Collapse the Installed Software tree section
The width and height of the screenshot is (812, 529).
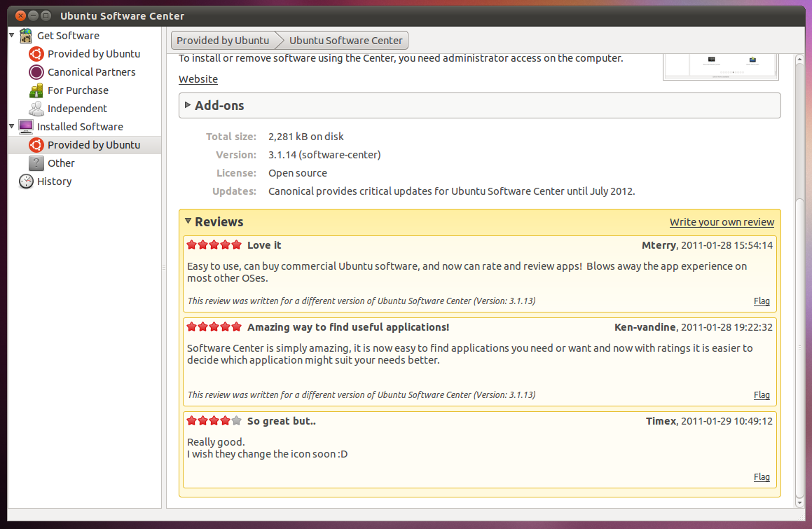click(12, 126)
